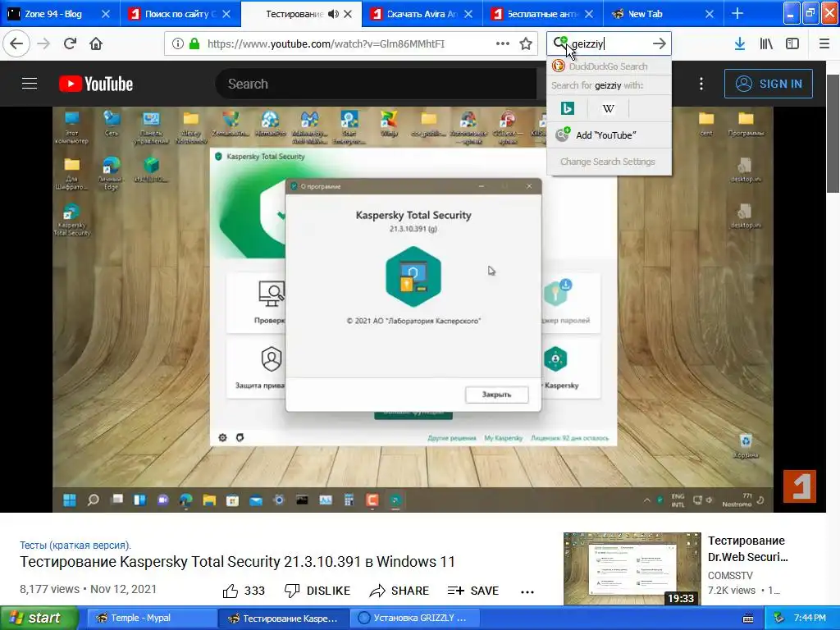Search geizziy with Bing engine icon
840x630 pixels.
568,108
